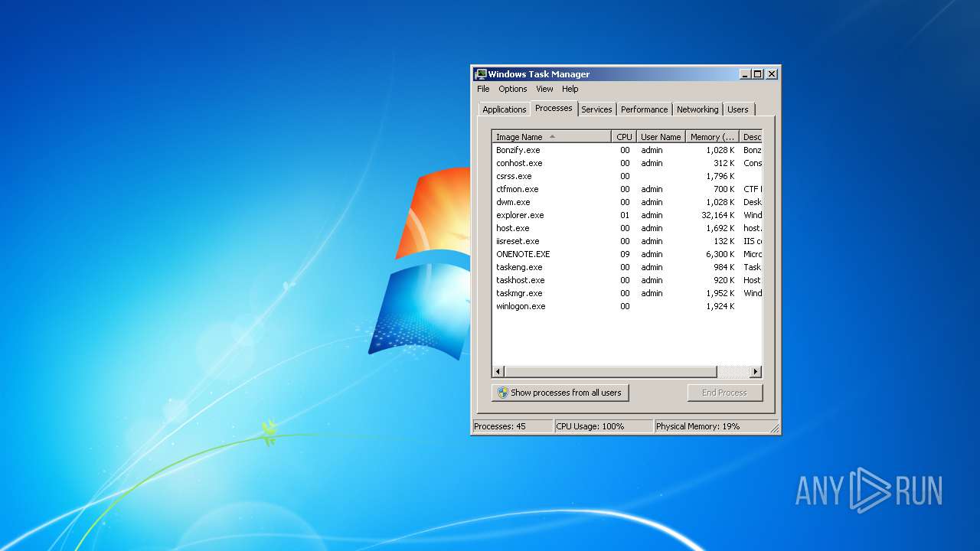Click the horizontal scrollbar thumb
This screenshot has width=980, height=551.
click(x=610, y=372)
